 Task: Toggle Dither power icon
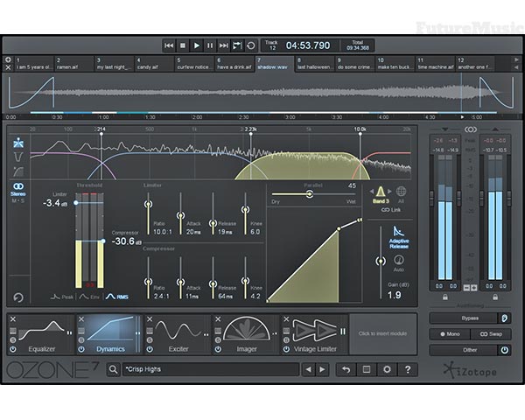point(504,350)
